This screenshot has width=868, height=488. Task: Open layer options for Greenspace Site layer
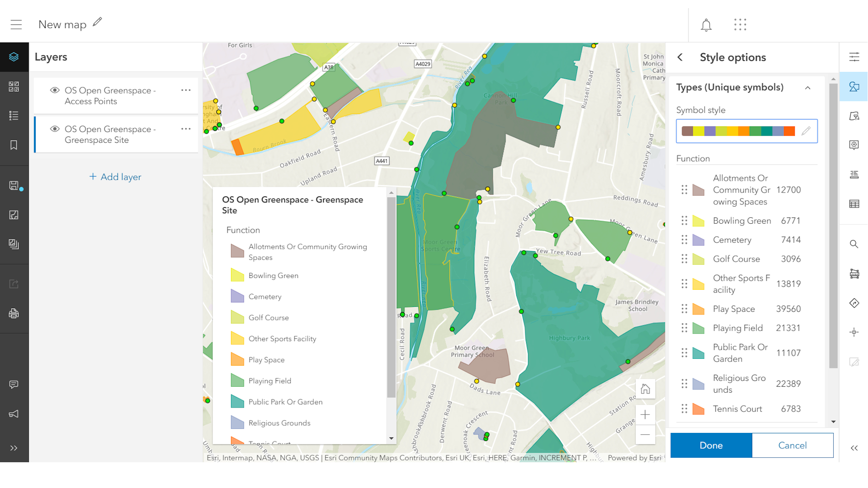coord(186,129)
